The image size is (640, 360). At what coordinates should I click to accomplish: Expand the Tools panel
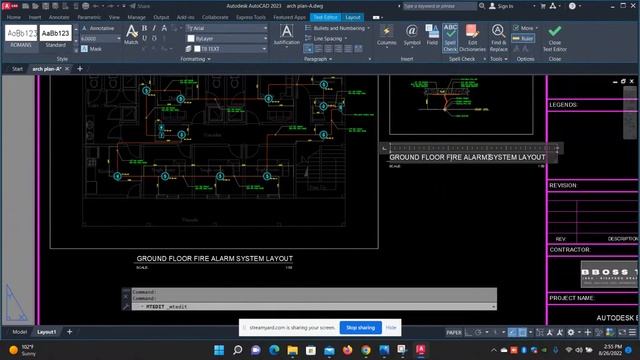(499, 59)
